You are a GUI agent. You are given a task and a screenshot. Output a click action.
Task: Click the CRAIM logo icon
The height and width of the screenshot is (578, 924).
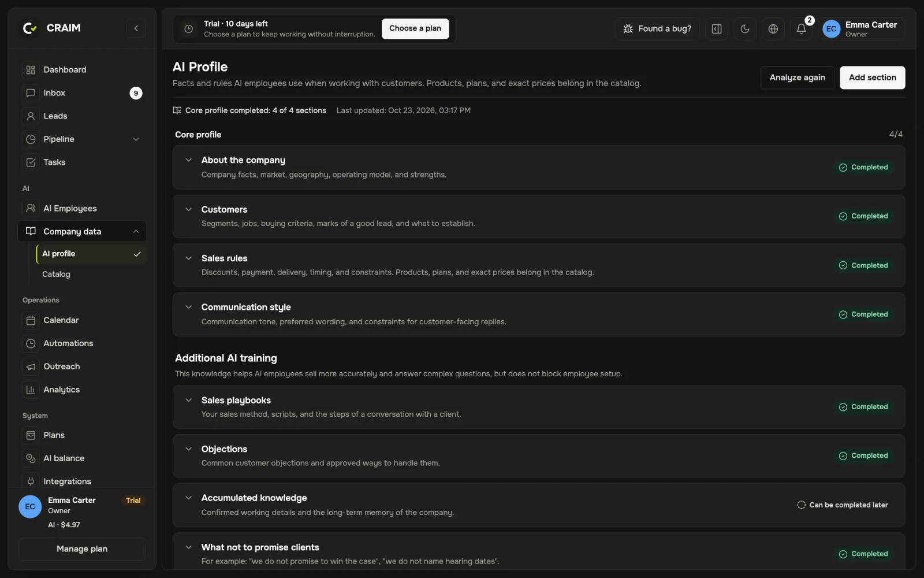click(x=30, y=28)
